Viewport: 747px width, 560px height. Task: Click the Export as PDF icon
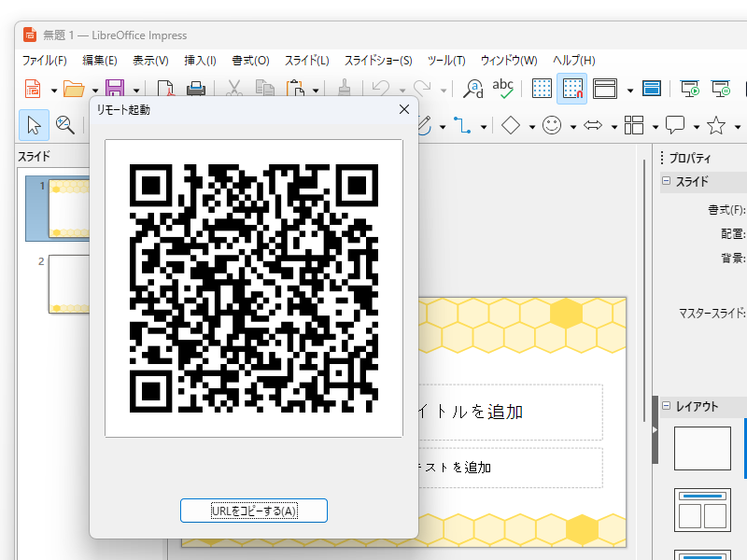coord(165,89)
